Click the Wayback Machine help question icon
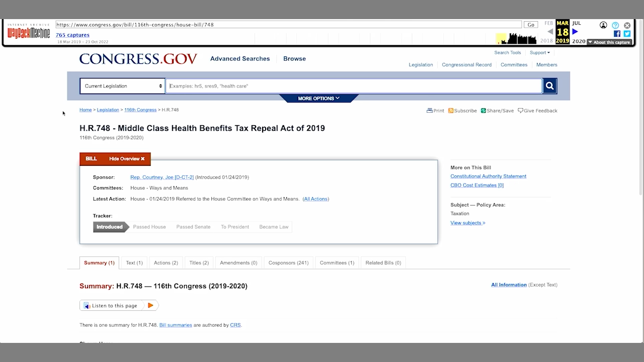 point(615,25)
